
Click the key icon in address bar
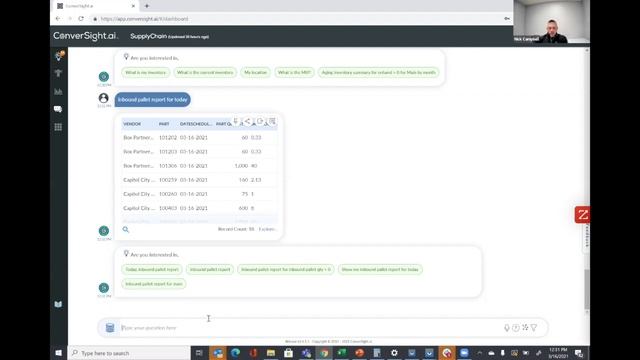click(507, 19)
